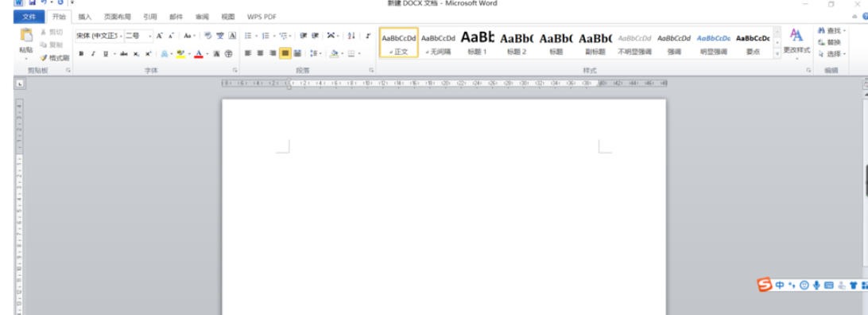
Task: Click the Redo icon in quick access toolbar
Action: click(x=60, y=2)
